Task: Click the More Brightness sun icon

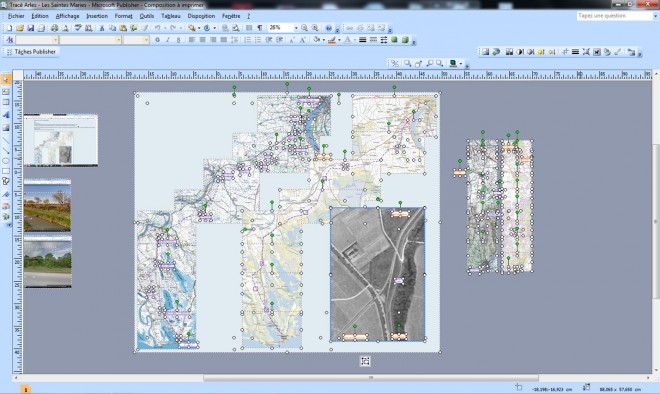Action: [541, 52]
